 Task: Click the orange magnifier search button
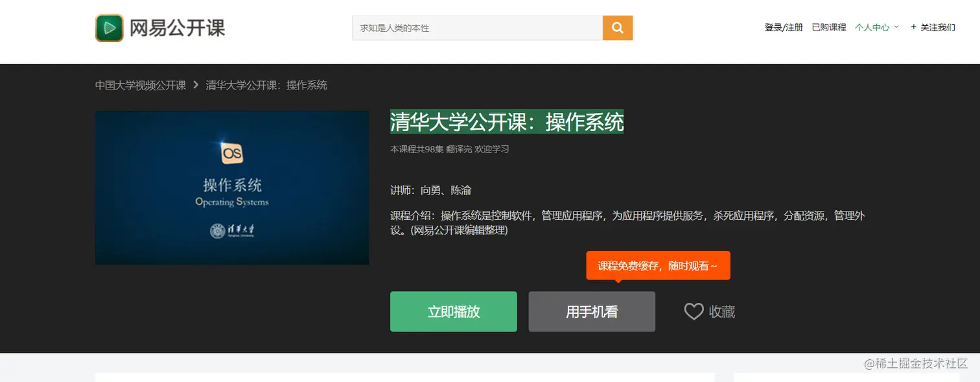618,28
